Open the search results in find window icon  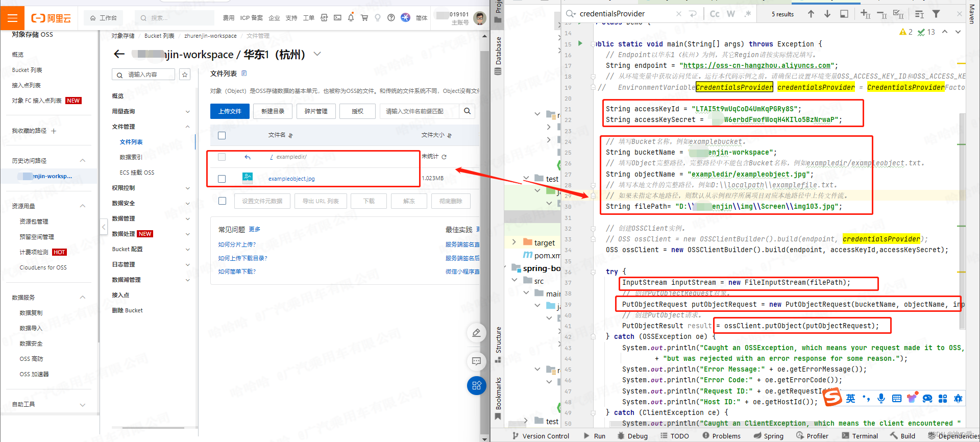pyautogui.click(x=844, y=14)
